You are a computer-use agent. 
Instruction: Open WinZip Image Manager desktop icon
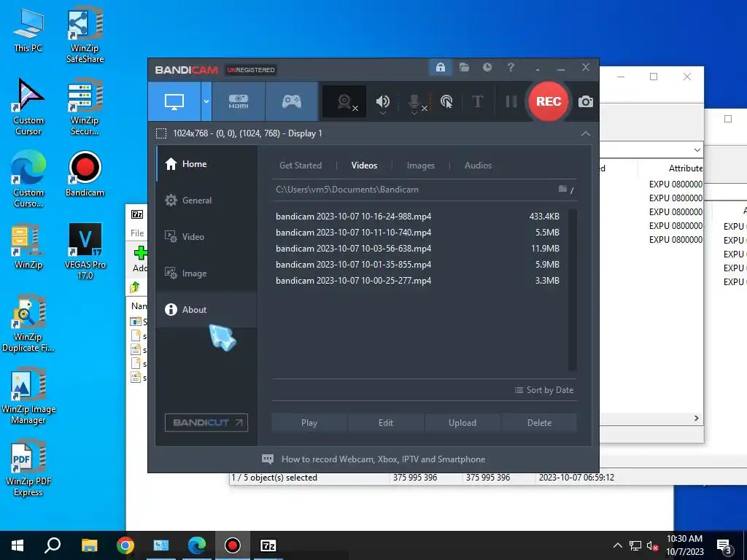click(x=28, y=396)
